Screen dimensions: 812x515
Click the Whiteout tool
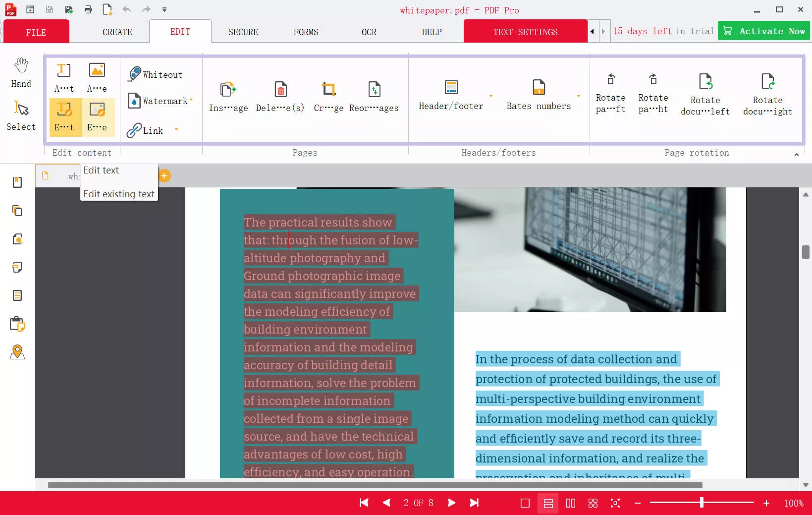(x=155, y=74)
